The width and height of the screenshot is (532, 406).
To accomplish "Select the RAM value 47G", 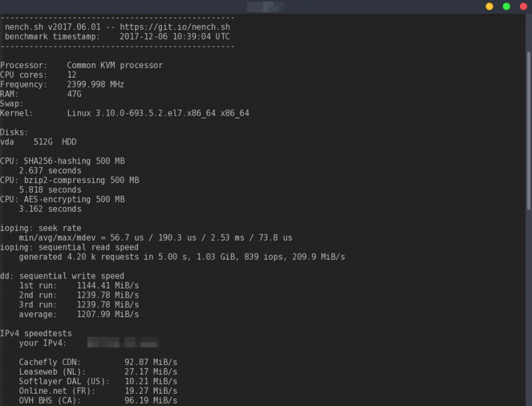I will point(75,94).
